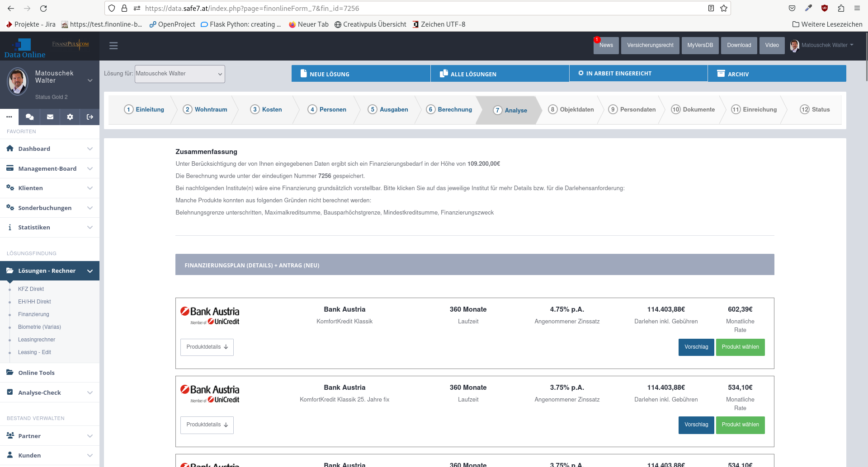
Task: Go to step 1 Einleitung
Action: (x=144, y=109)
